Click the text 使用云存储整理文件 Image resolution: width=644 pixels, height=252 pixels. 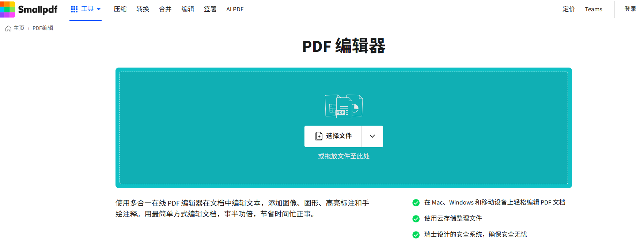[x=453, y=218]
